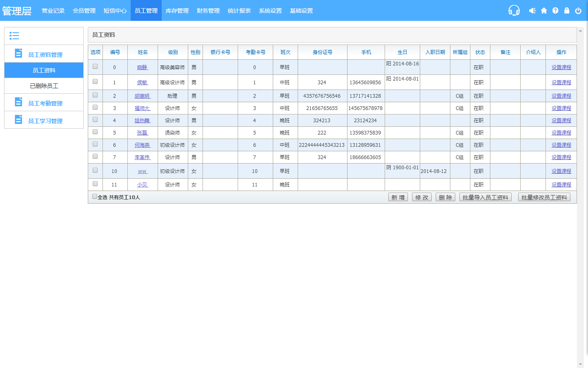Select the checkbox for employee 张磊
The height and width of the screenshot is (368, 588).
(95, 132)
